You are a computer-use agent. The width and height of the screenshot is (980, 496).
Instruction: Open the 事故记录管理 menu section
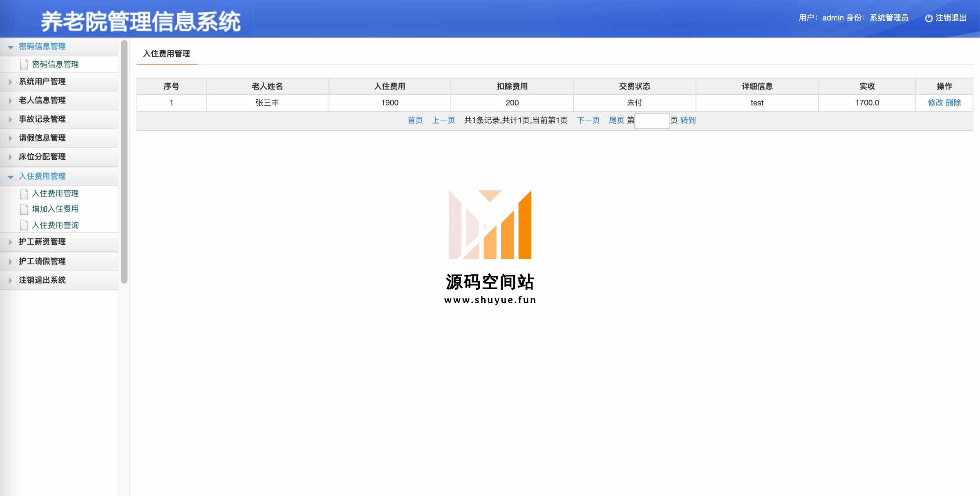(x=59, y=119)
